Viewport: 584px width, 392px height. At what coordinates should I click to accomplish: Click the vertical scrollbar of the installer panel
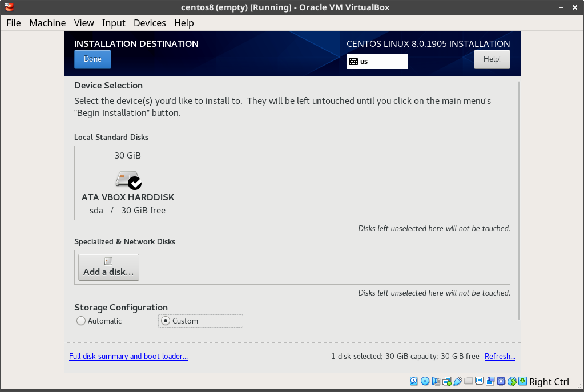click(x=519, y=200)
